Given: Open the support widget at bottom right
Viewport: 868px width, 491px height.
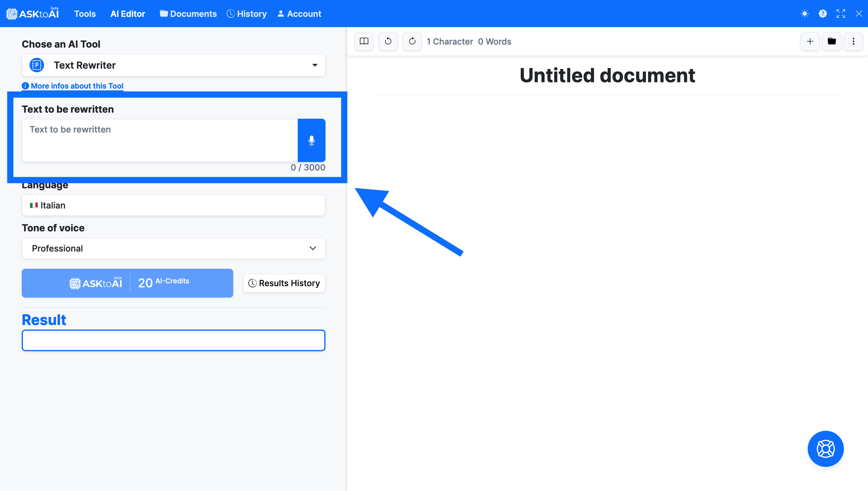Looking at the screenshot, I should 825,449.
